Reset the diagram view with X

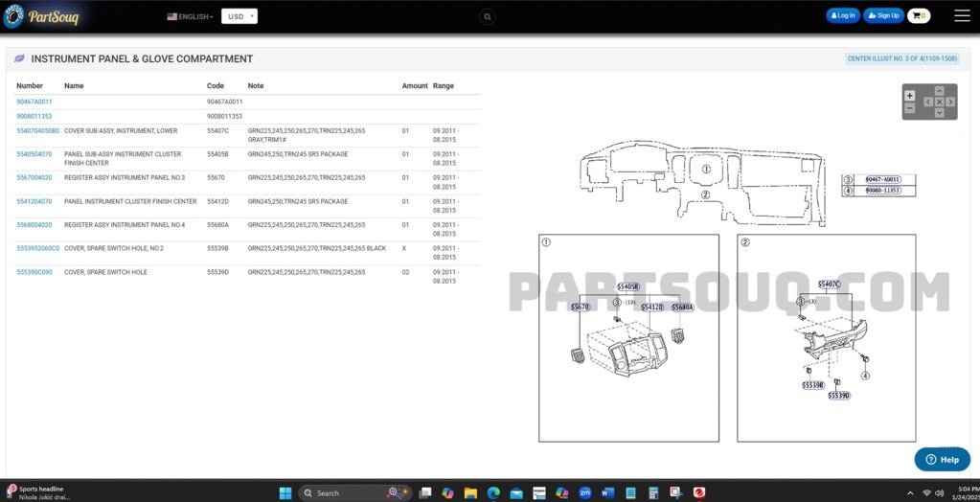(939, 102)
